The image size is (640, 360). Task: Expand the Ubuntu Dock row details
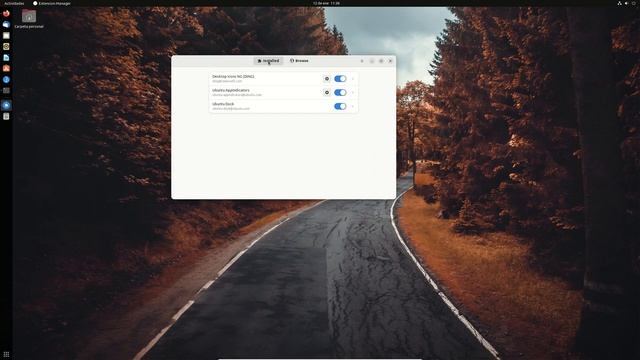(x=353, y=107)
